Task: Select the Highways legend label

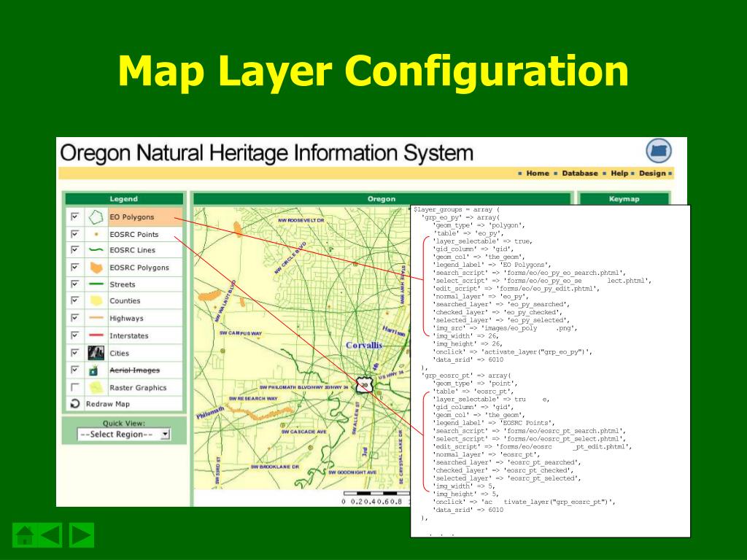Action: pos(126,318)
